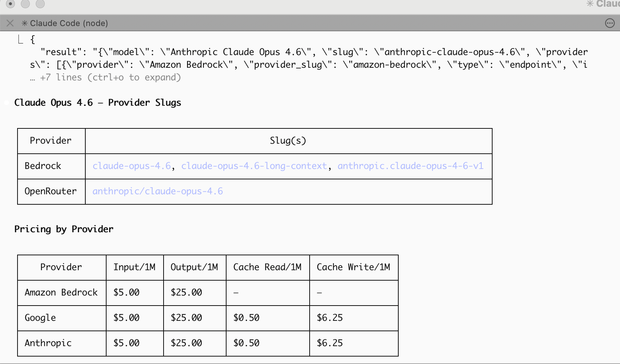
Task: Click the green zoom window button
Action: coord(40,4)
